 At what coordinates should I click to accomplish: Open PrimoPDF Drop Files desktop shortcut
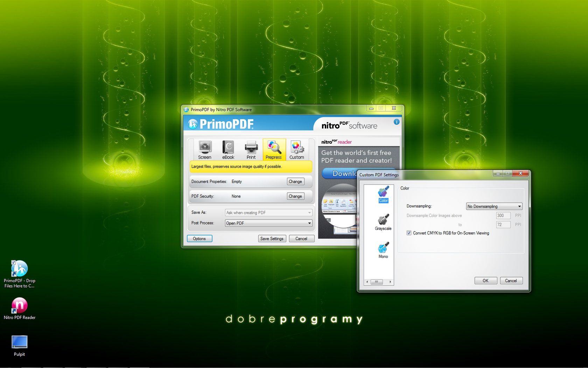coord(20,274)
